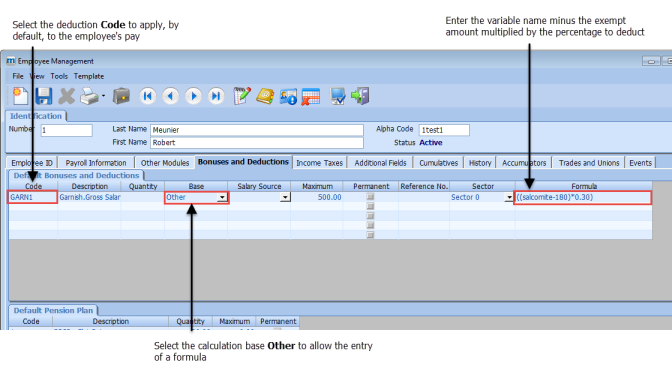
Task: Click the Alpha Code field 1test1
Action: (444, 130)
